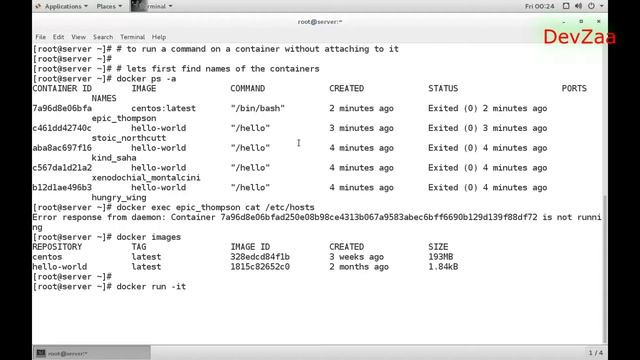Click the power icon in top bar
This screenshot has height=360, width=640.
(591, 6)
